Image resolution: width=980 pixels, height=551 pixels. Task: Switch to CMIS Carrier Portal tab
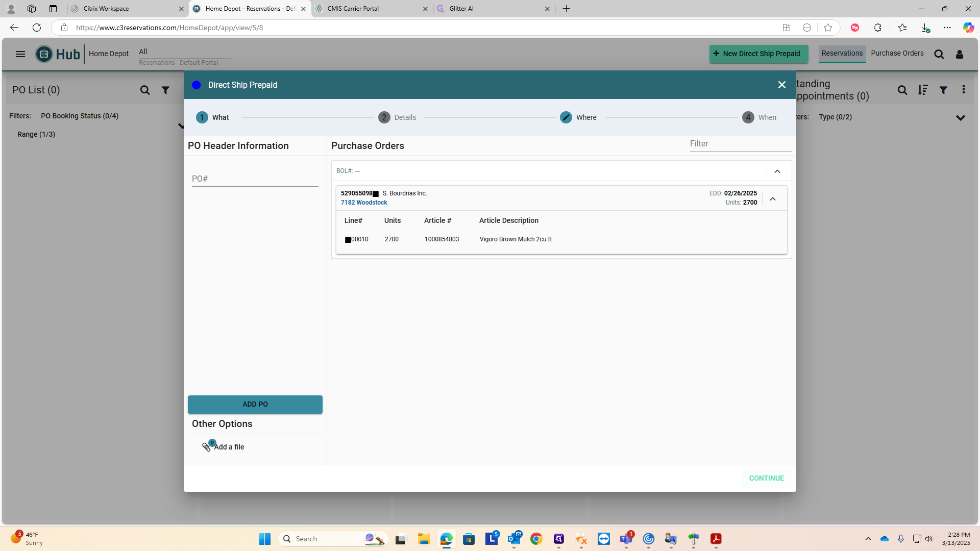click(x=372, y=9)
